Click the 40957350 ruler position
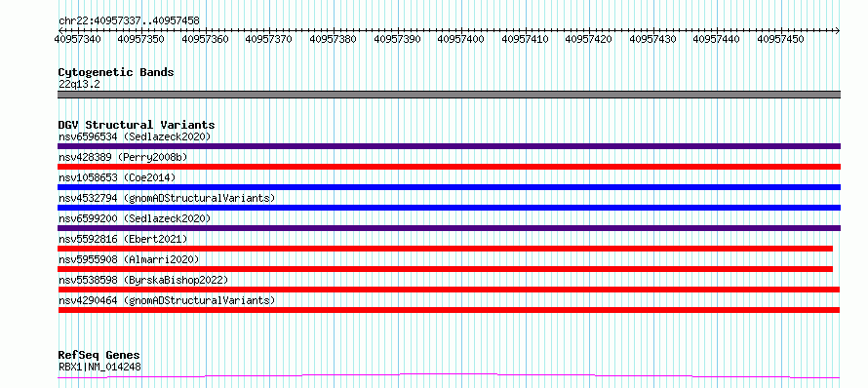This screenshot has width=868, height=388. tap(141, 39)
